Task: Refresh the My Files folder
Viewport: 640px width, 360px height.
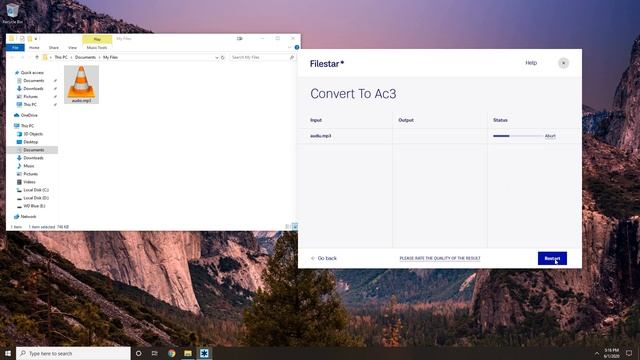Action: click(x=223, y=58)
